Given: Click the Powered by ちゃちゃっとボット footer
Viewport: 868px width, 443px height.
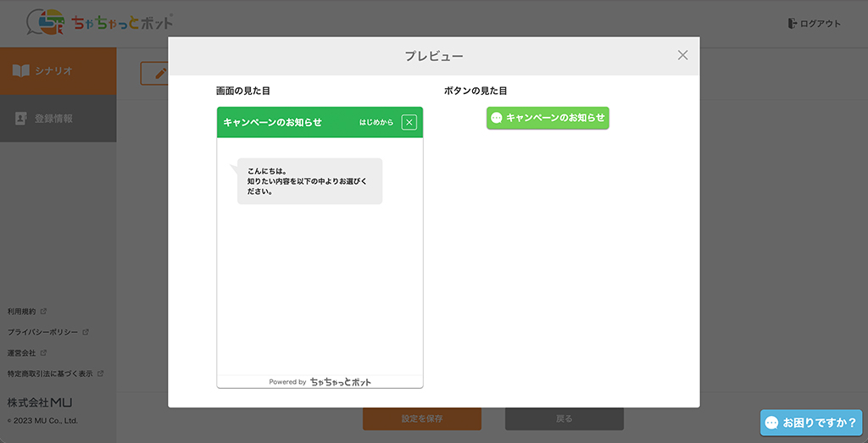Looking at the screenshot, I should 320,382.
